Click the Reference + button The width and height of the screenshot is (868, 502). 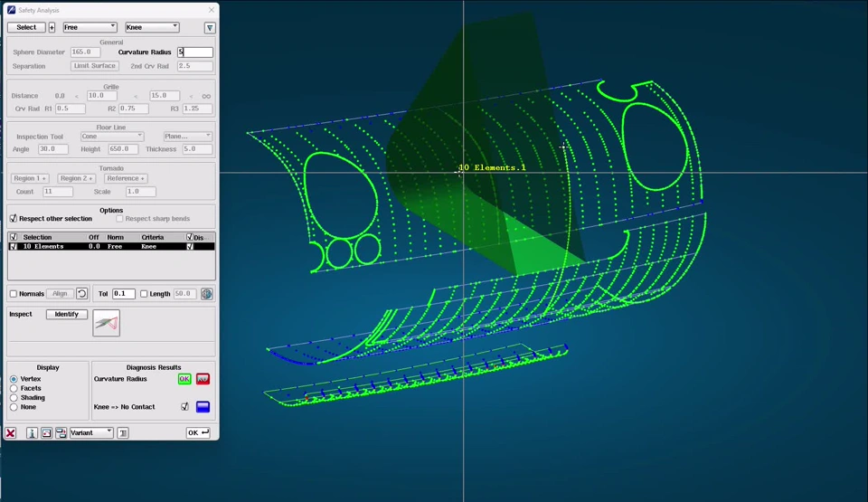click(x=126, y=178)
